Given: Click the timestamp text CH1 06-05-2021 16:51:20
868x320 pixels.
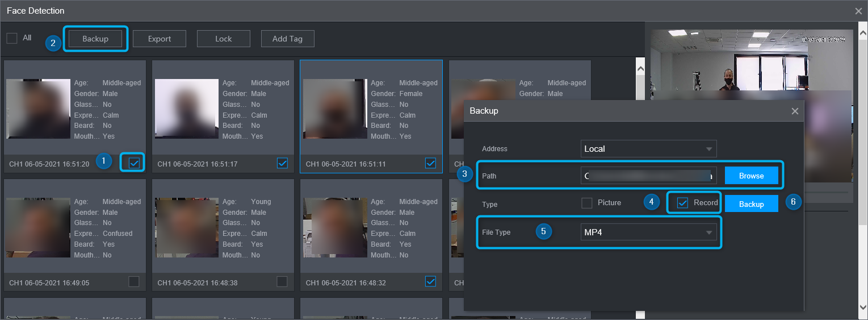Looking at the screenshot, I should click(x=49, y=164).
